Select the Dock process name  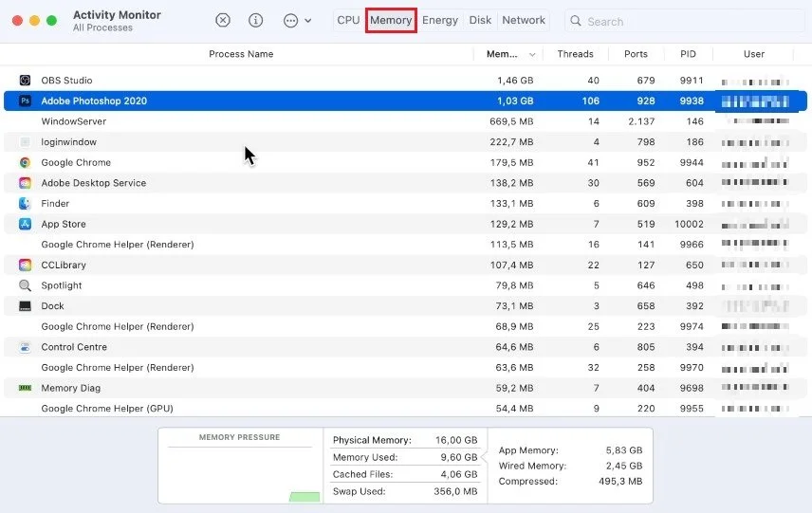pyautogui.click(x=53, y=306)
